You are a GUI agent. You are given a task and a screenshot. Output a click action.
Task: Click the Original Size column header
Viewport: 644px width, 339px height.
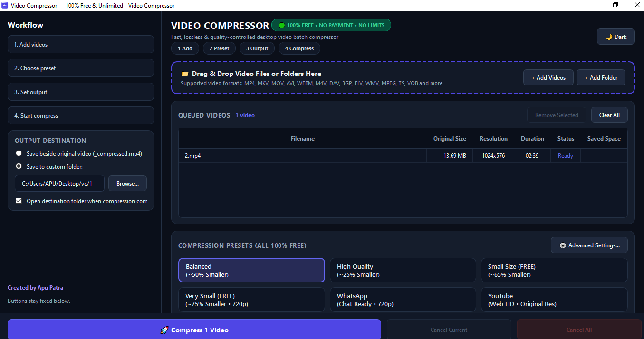[450, 139]
